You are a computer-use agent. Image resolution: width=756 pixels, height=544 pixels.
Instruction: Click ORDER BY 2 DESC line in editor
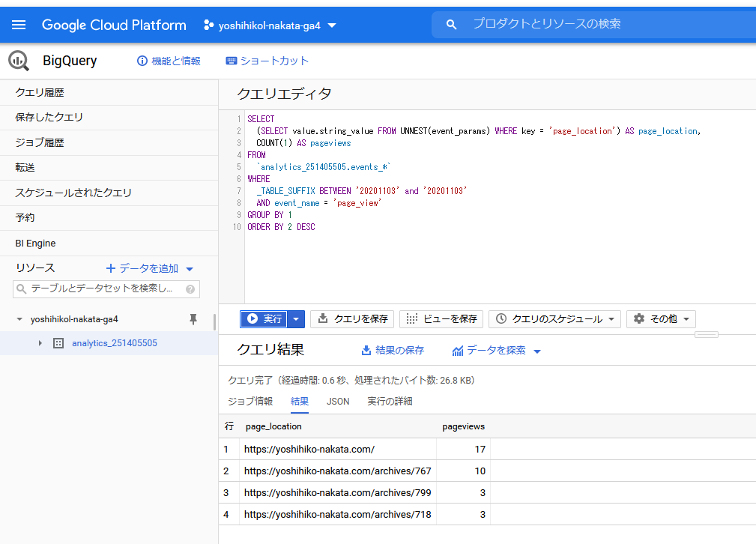(281, 226)
